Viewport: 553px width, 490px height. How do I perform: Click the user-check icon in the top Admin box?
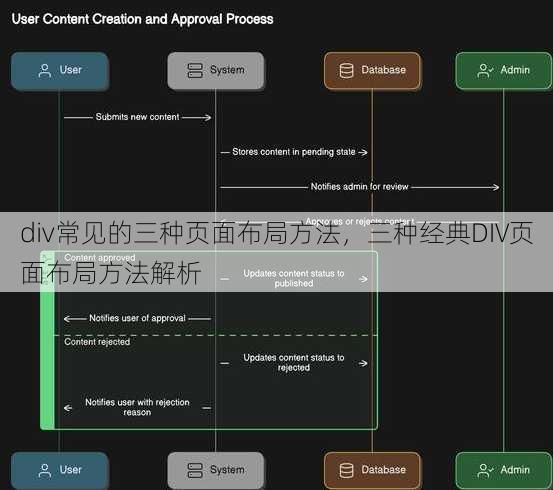click(x=485, y=71)
